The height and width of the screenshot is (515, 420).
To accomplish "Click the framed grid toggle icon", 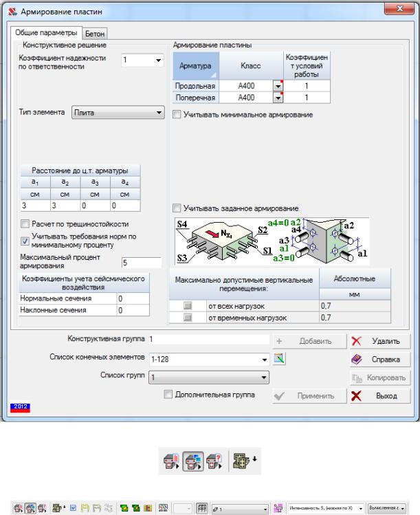I will pyautogui.click(x=202, y=508).
